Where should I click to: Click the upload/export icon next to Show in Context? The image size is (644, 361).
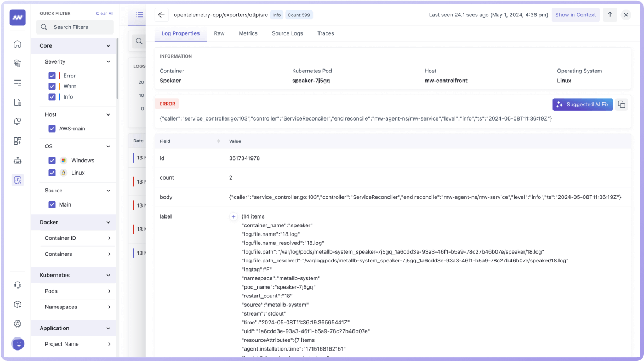(610, 15)
